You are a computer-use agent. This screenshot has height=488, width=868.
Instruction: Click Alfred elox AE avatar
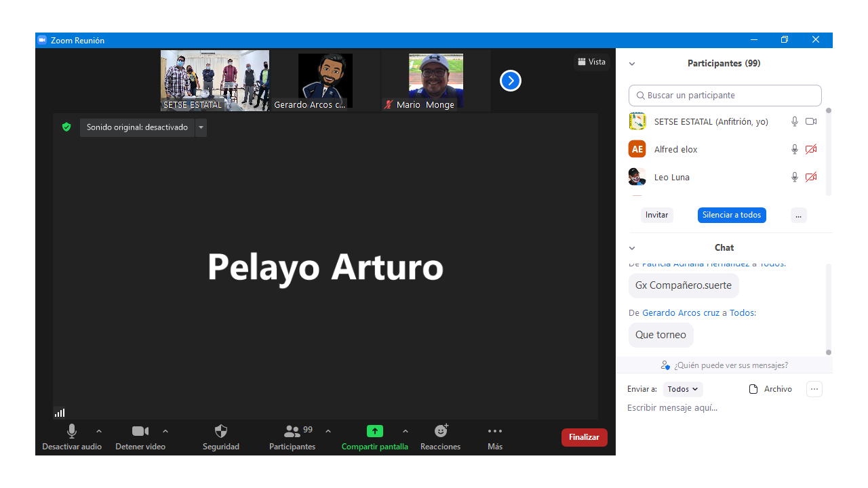click(637, 149)
